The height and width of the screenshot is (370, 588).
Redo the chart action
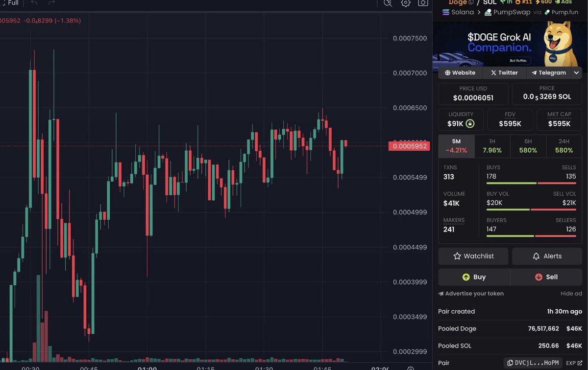(51, 3)
